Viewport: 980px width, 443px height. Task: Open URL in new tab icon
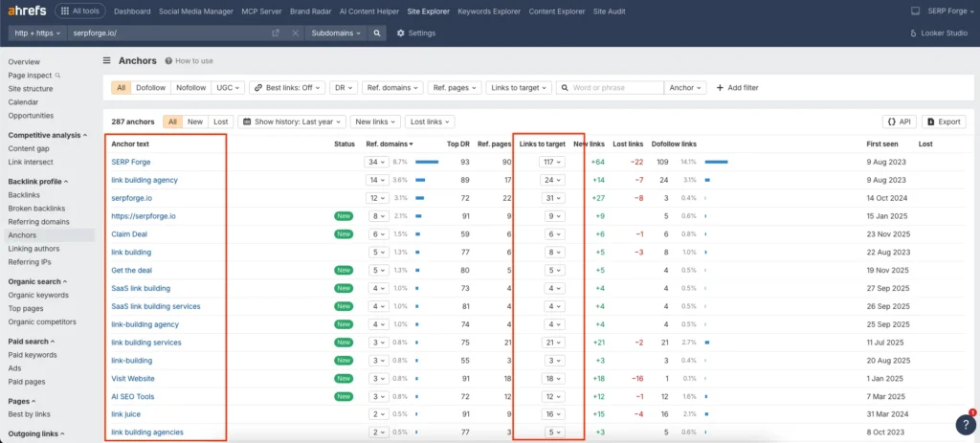click(276, 33)
